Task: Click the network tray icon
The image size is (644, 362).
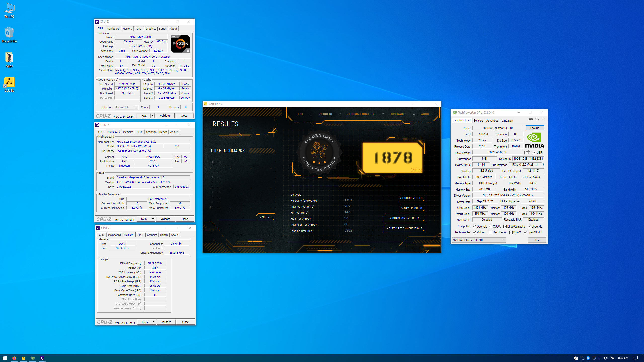Action: click(600, 358)
